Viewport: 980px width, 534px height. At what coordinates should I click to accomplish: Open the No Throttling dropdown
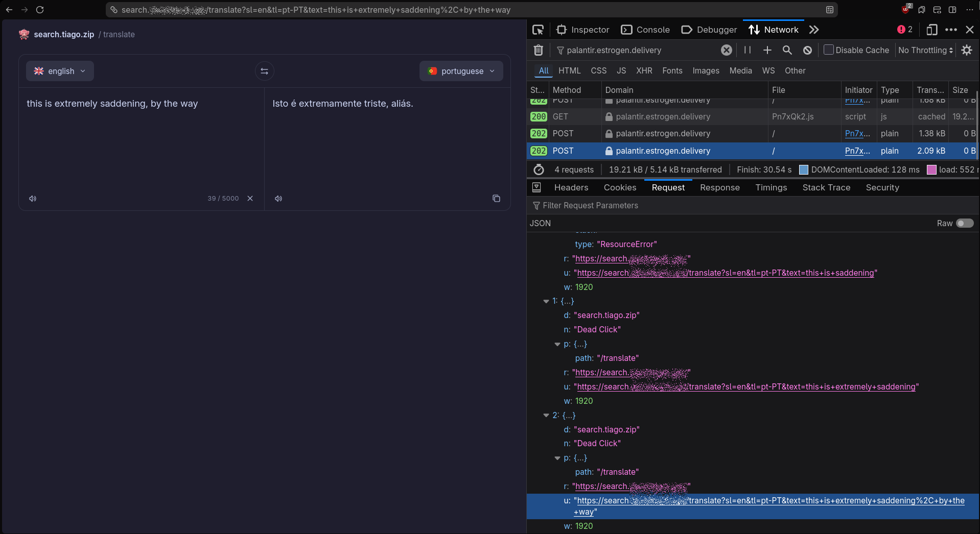click(x=925, y=50)
